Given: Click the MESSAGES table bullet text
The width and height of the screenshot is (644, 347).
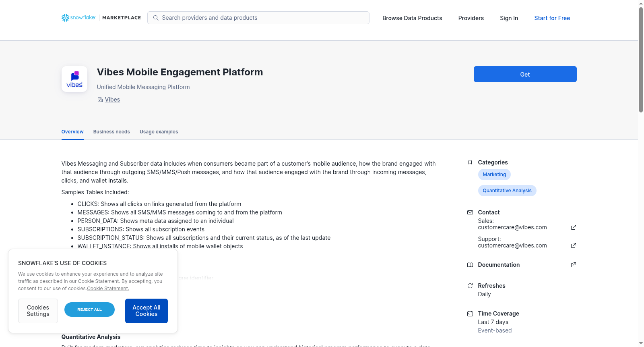Looking at the screenshot, I should pyautogui.click(x=180, y=212).
